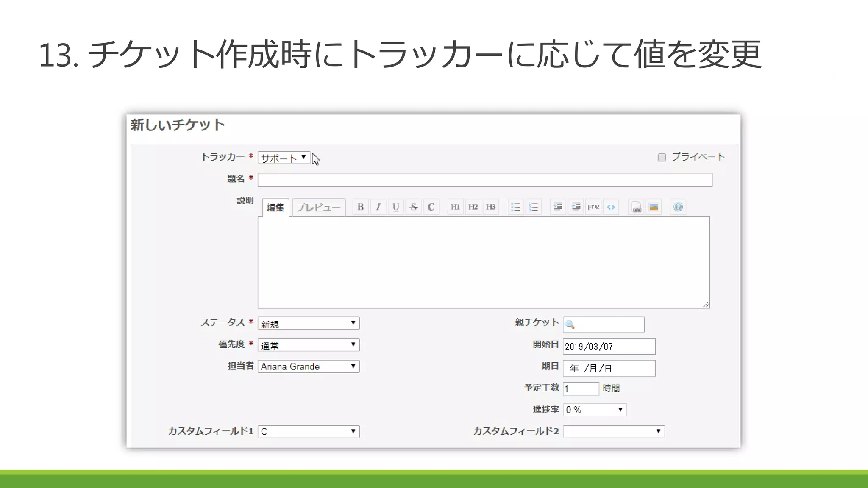Apply italic formatting in description toolbar

[378, 207]
